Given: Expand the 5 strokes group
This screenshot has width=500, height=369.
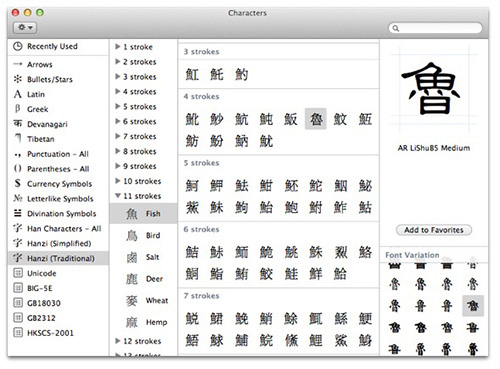Looking at the screenshot, I should click(118, 106).
